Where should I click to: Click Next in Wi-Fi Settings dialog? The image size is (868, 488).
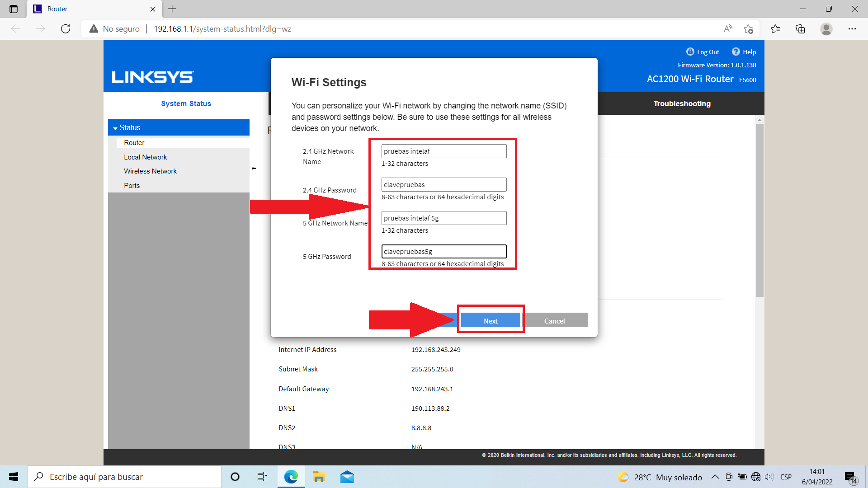[491, 321]
